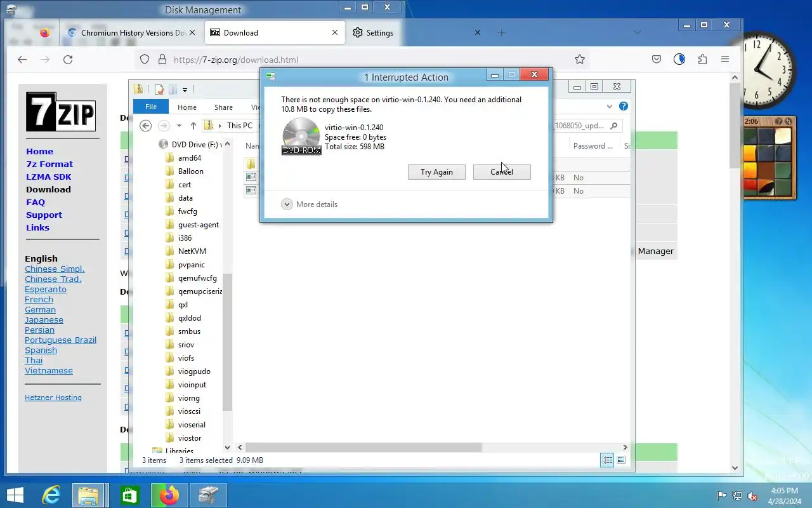Bookmark this page with star icon
The width and height of the screenshot is (812, 508).
coord(579,60)
